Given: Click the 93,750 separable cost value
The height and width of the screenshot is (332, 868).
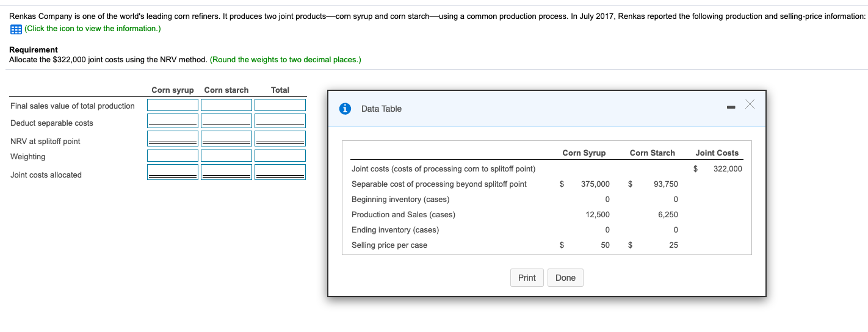Looking at the screenshot, I should pos(665,184).
